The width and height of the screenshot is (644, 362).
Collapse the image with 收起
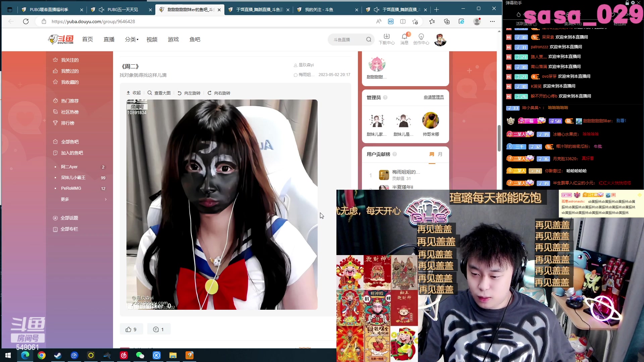133,93
